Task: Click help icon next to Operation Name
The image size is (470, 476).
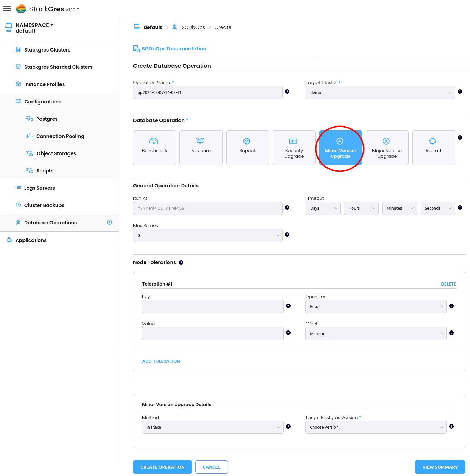Action: pos(287,92)
